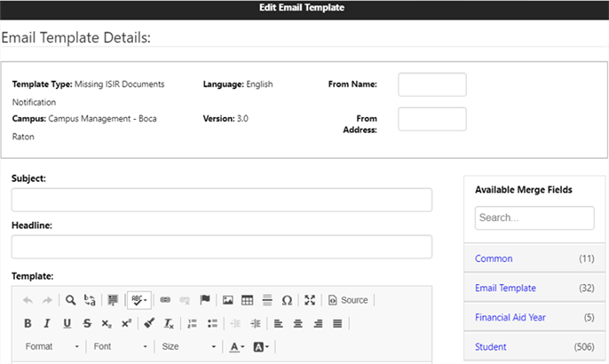Open the Font dropdown
This screenshot has width=609, height=364.
(121, 346)
